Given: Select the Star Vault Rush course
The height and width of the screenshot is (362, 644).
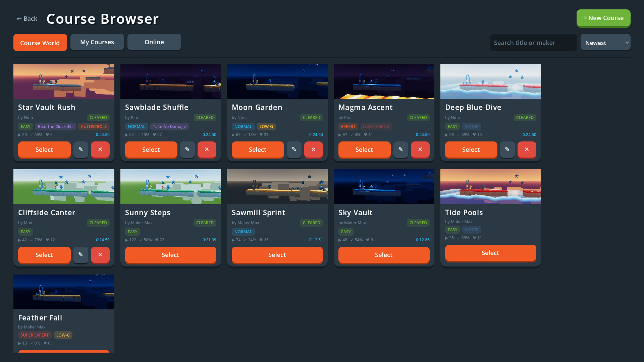Looking at the screenshot, I should [x=44, y=149].
